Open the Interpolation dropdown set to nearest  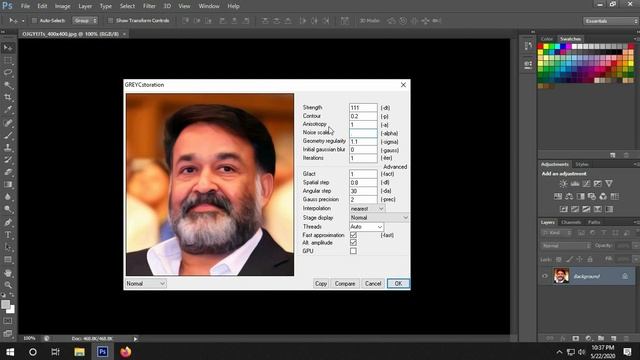[x=367, y=209]
